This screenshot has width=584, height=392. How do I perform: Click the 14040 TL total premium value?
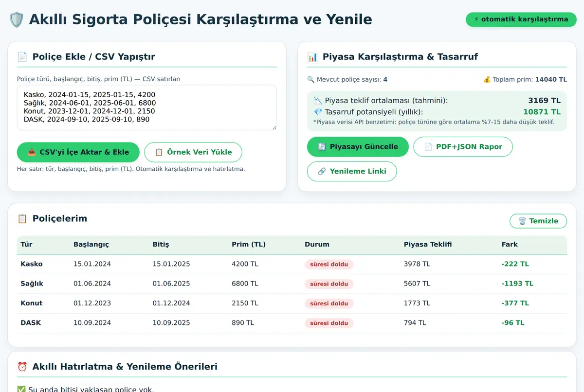[551, 80]
